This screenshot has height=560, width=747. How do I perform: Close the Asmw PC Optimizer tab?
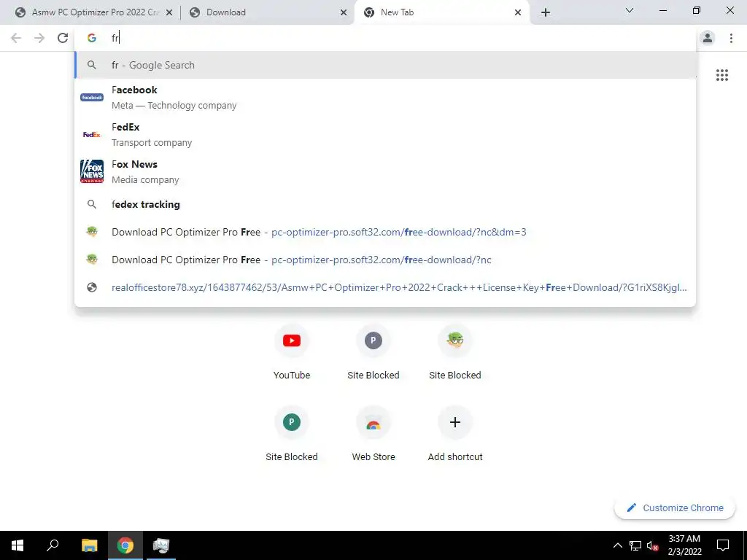click(169, 13)
